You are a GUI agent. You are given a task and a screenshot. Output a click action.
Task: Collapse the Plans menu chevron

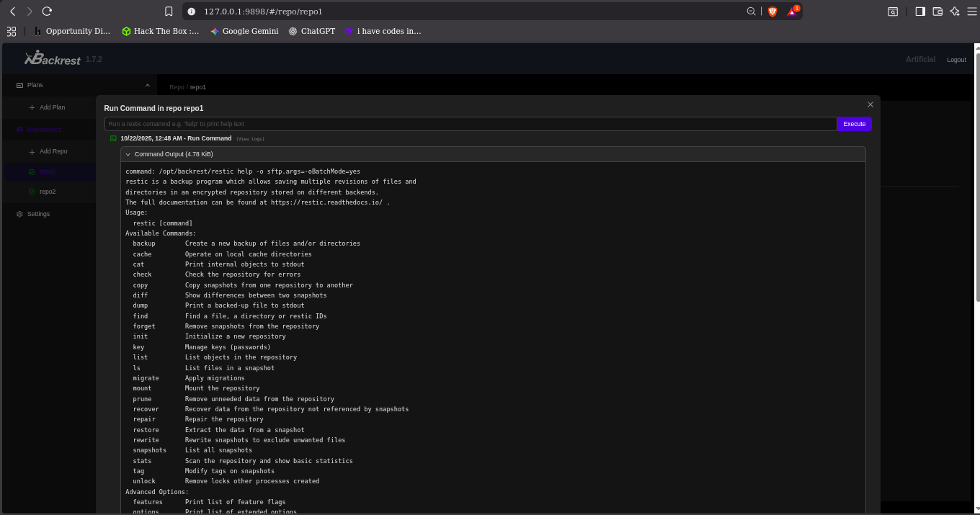point(148,85)
